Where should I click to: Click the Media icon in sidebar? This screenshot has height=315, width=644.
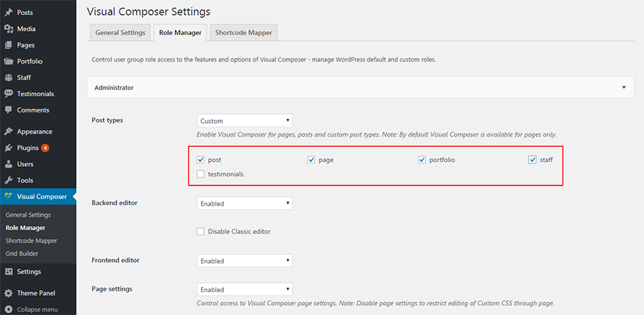tap(8, 29)
